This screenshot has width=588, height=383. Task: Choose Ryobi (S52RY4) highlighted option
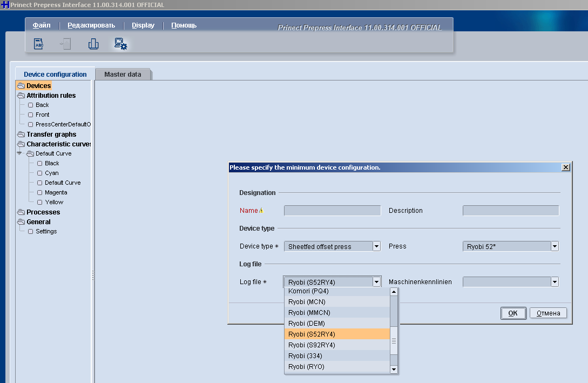pos(337,334)
